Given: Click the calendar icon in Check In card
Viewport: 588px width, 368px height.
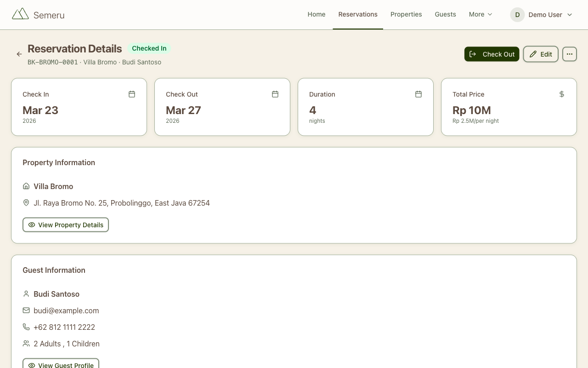Looking at the screenshot, I should (132, 94).
